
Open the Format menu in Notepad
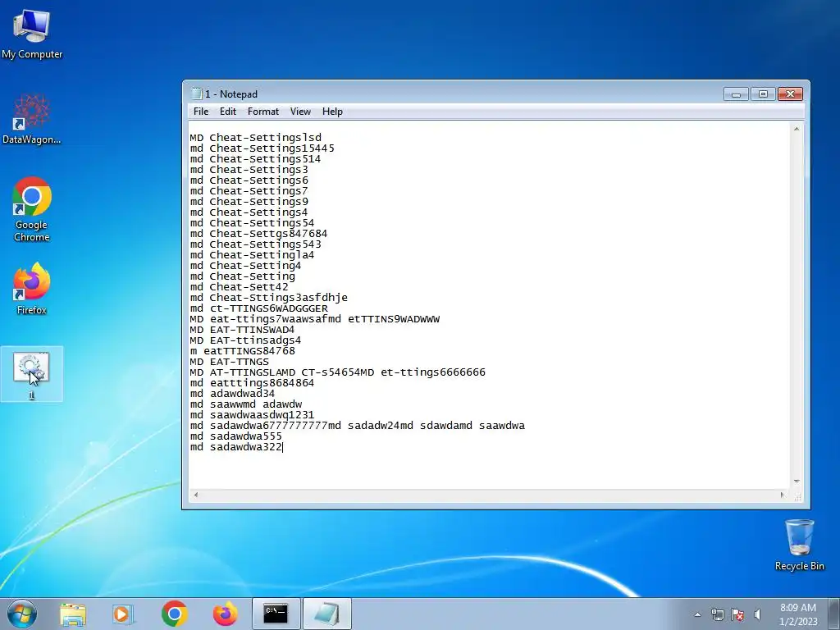(x=263, y=112)
